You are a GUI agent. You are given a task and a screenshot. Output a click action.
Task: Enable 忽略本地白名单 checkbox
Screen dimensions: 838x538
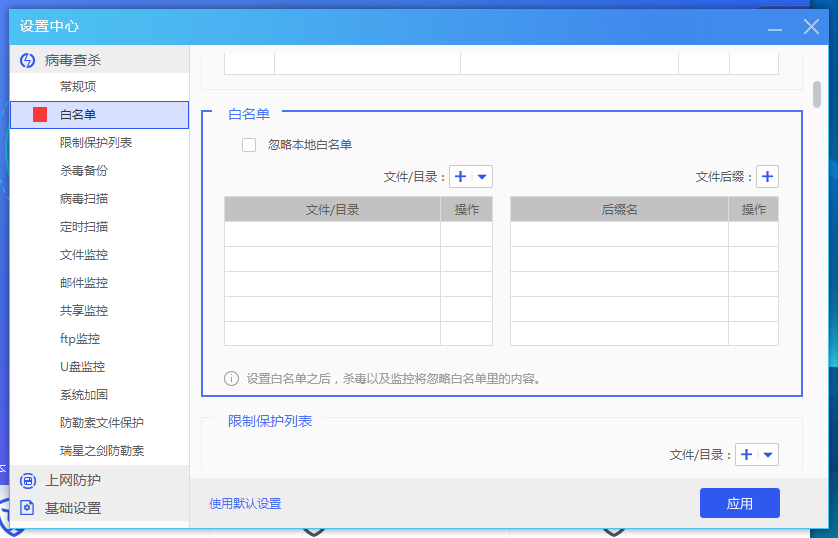pos(249,145)
